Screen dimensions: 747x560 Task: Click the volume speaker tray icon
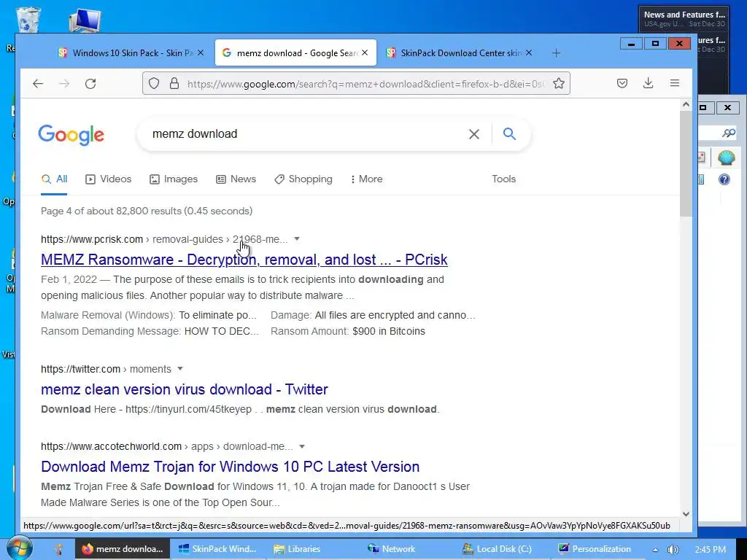coord(673,550)
